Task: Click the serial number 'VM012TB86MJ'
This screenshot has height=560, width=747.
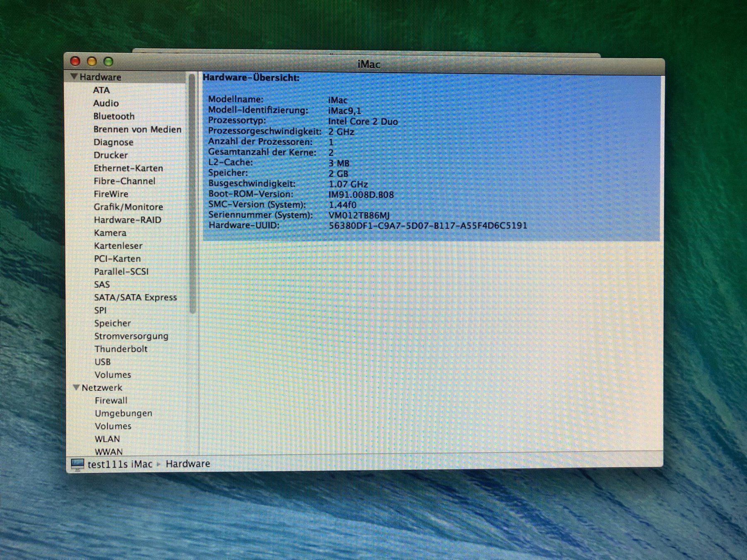Action: [359, 215]
